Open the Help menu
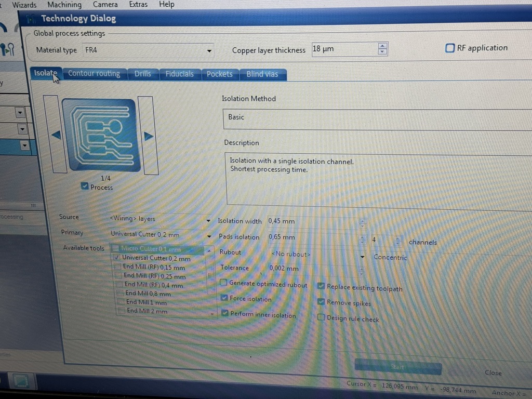This screenshot has height=399, width=532. (x=167, y=4)
